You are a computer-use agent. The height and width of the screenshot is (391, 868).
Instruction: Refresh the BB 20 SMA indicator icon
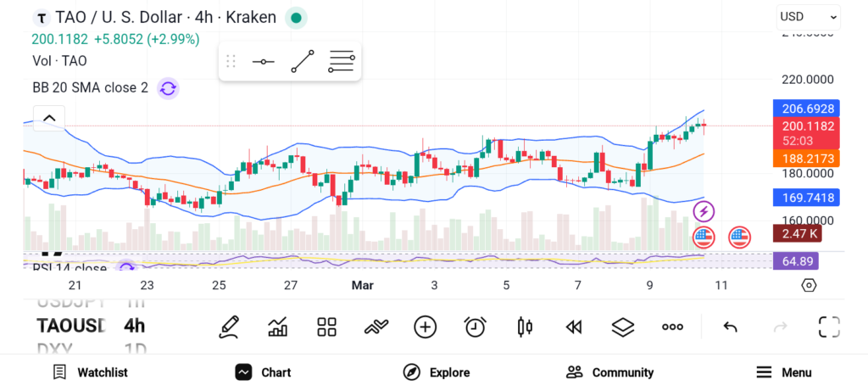168,87
